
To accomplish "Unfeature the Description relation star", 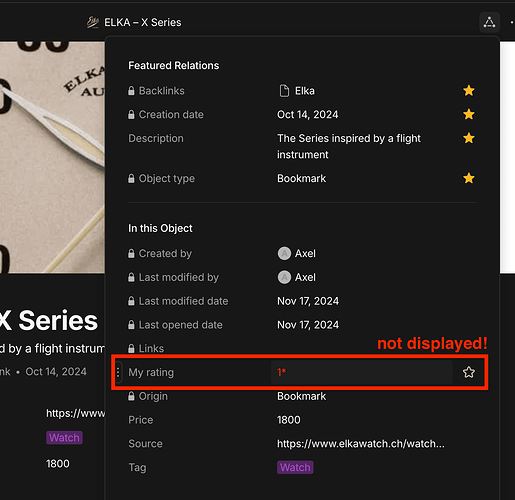I will pos(469,138).
